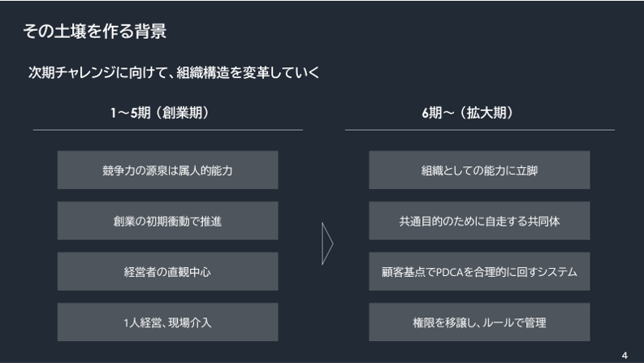Click the 権限を移譲し、ルールで管理 box
Image resolution: width=644 pixels, height=363 pixels.
click(x=479, y=322)
